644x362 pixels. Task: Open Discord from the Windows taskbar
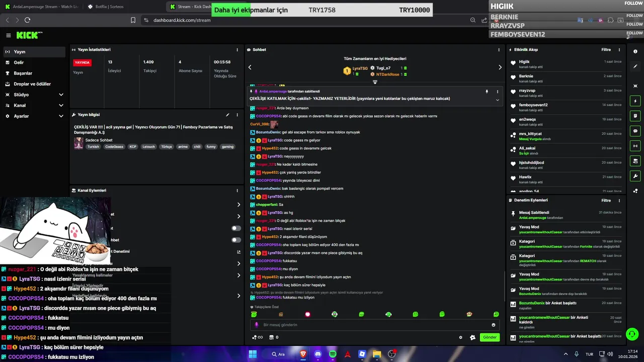[x=317, y=354]
